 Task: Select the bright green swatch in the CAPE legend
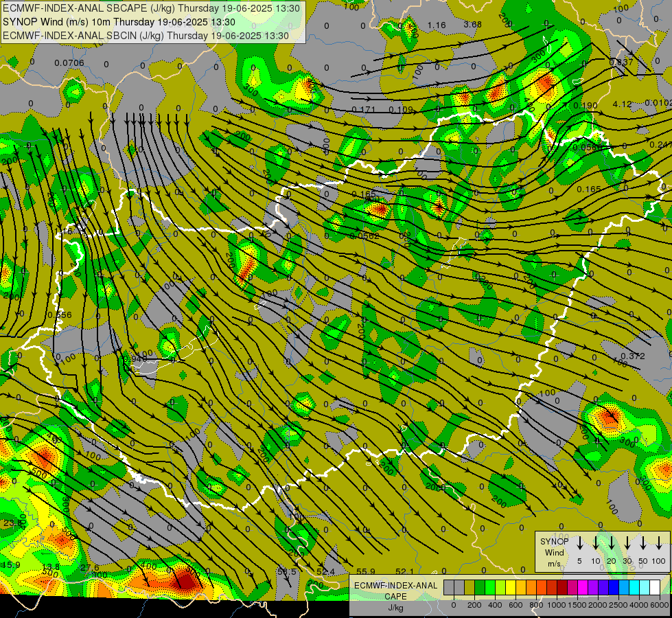pyautogui.click(x=490, y=587)
